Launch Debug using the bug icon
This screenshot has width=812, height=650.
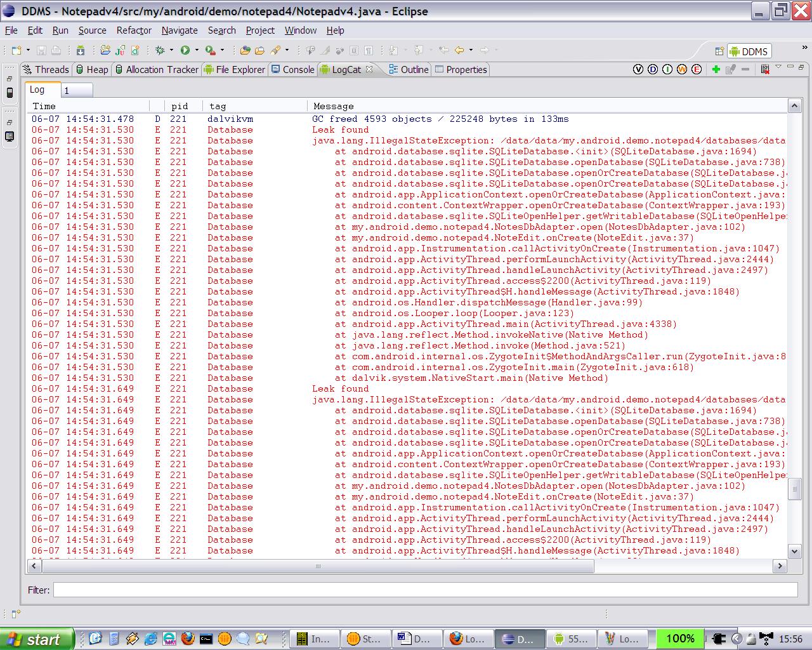tap(159, 50)
